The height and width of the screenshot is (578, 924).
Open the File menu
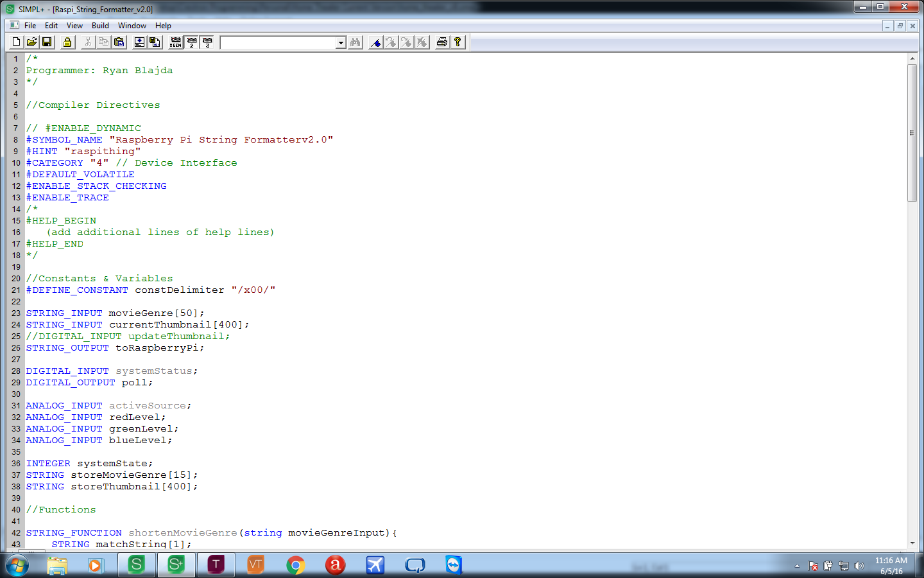30,26
